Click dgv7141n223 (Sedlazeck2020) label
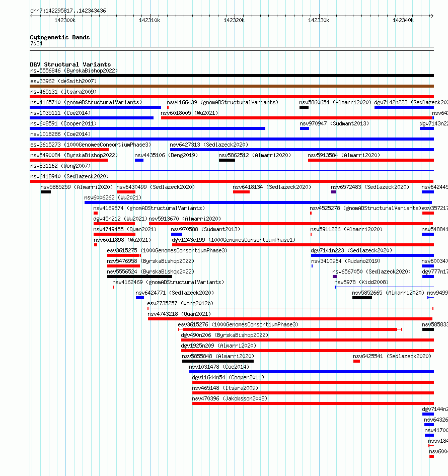This screenshot has width=448, height=476. click(351, 251)
